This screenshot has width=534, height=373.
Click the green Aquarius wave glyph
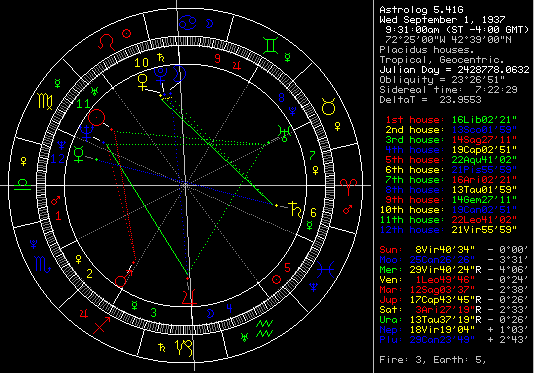coord(264,328)
